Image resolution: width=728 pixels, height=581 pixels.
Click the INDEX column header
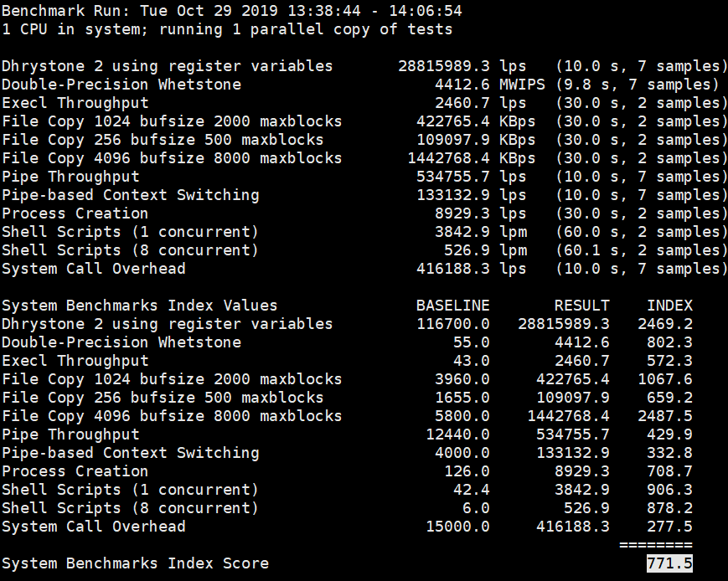pyautogui.click(x=669, y=306)
